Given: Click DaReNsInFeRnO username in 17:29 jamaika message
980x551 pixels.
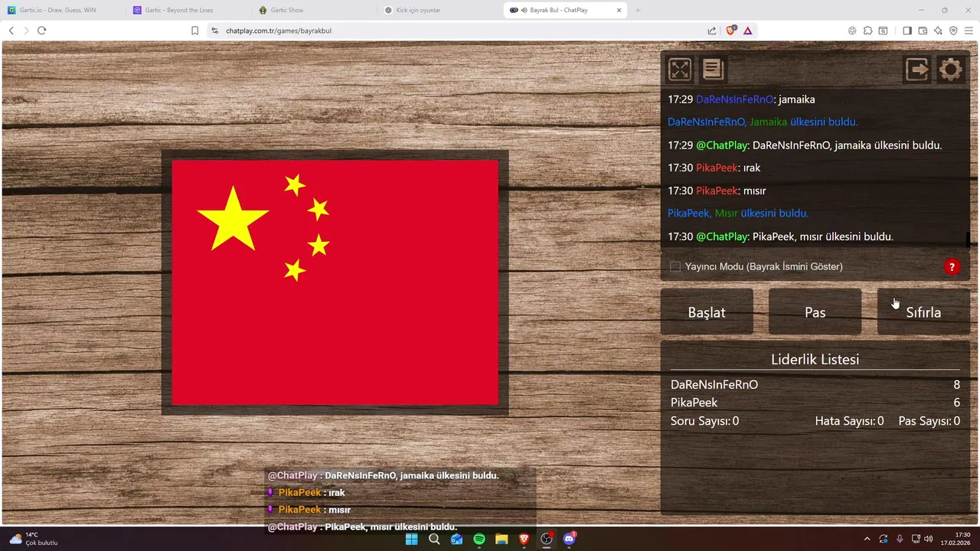Looking at the screenshot, I should tap(734, 99).
